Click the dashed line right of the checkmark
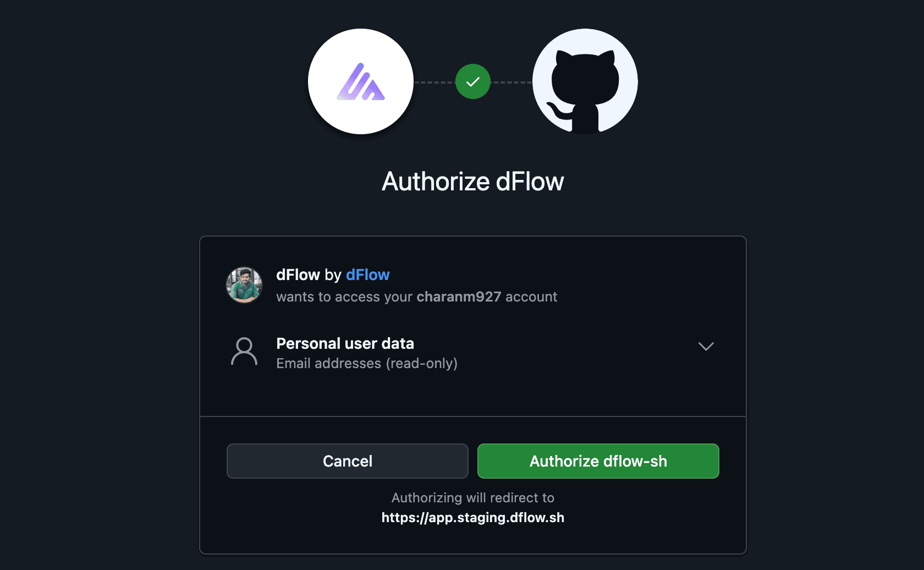This screenshot has height=570, width=924. click(x=512, y=82)
